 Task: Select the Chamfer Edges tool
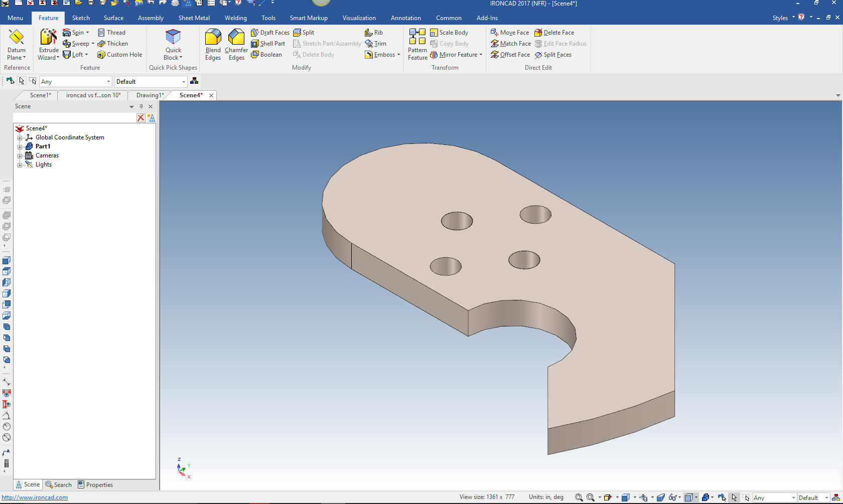coord(236,44)
